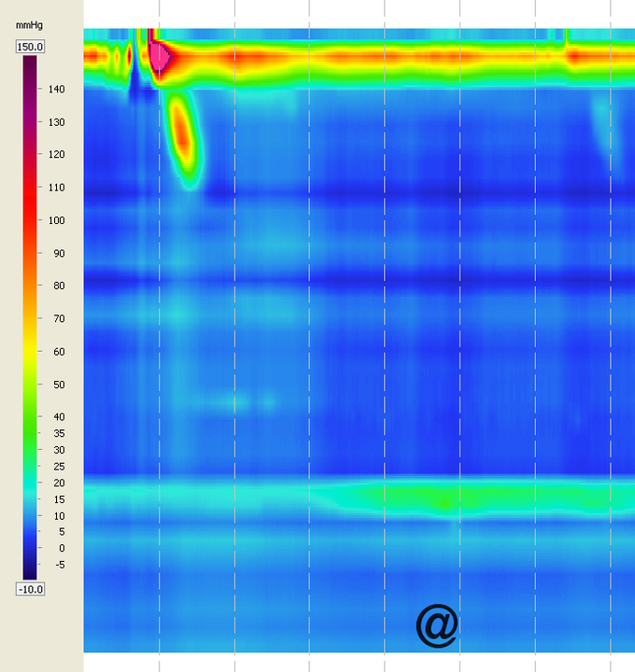Click the 15 scale label
Image resolution: width=635 pixels, height=672 pixels.
[x=59, y=499]
